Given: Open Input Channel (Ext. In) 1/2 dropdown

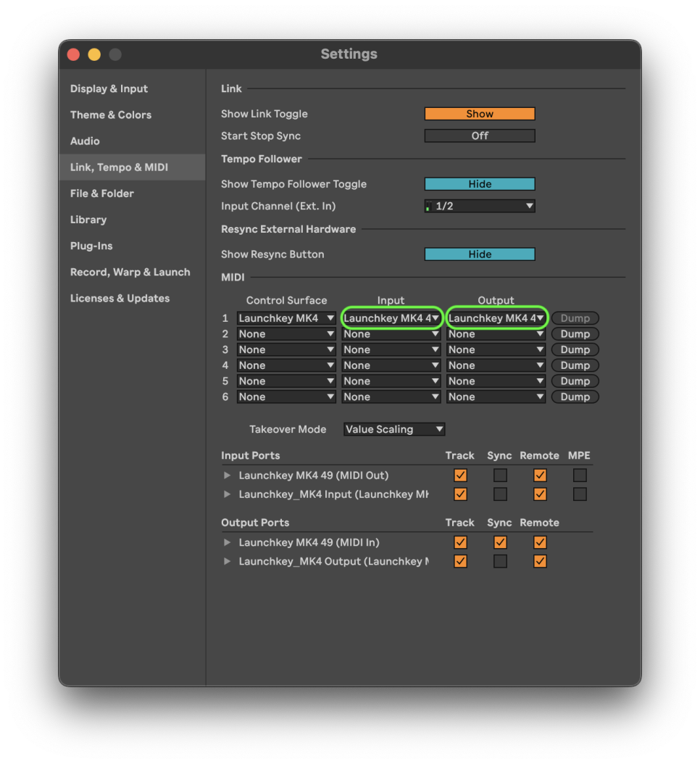Looking at the screenshot, I should 480,206.
